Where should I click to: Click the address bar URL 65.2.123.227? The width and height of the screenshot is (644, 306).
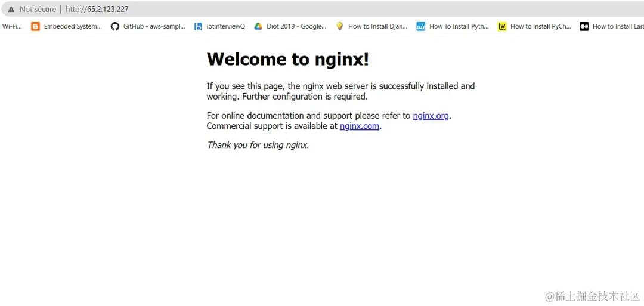97,9
